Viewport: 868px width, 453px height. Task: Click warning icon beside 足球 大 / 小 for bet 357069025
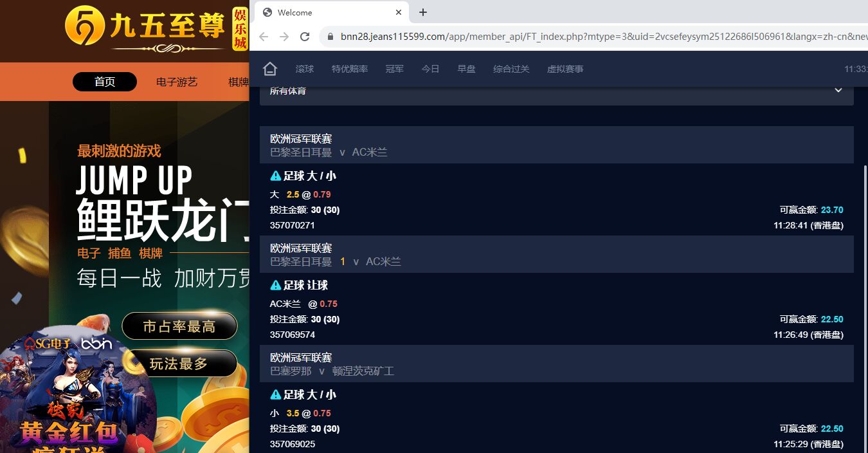[x=275, y=394]
